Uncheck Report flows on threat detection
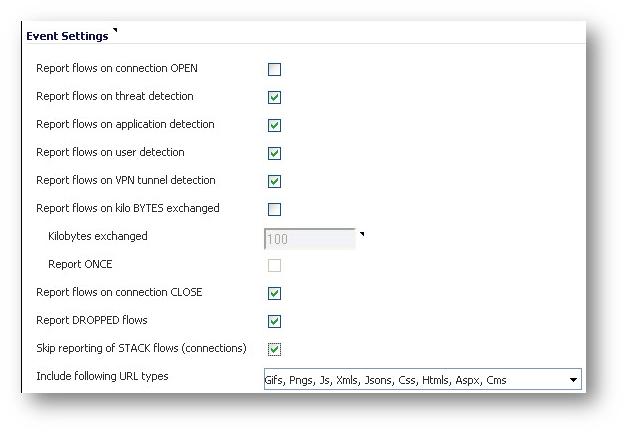 coord(274,97)
